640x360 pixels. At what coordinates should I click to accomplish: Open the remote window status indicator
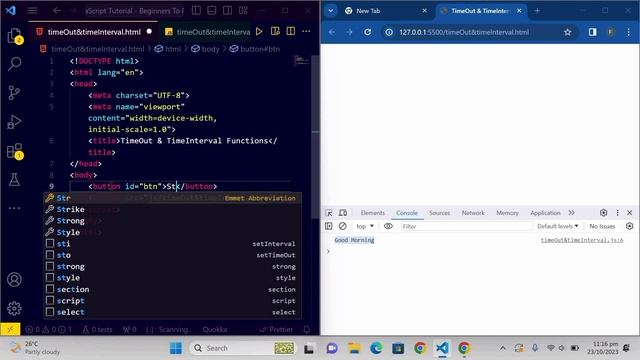pyautogui.click(x=10, y=329)
